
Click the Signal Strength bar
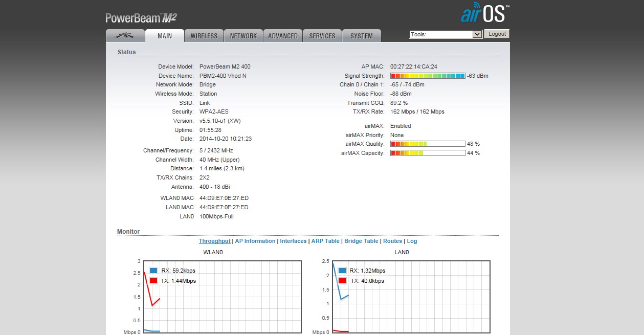[428, 76]
